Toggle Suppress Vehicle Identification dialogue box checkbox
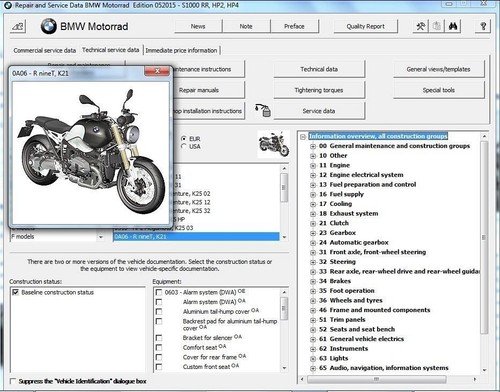 [x=13, y=381]
